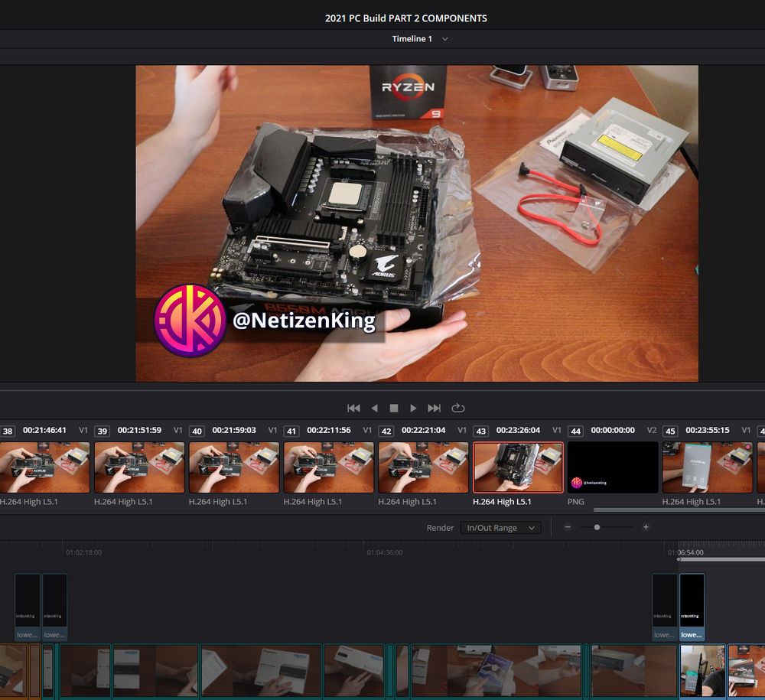The image size is (765, 700).
Task: Click the timecode 00:23:26:04
Action: point(518,430)
